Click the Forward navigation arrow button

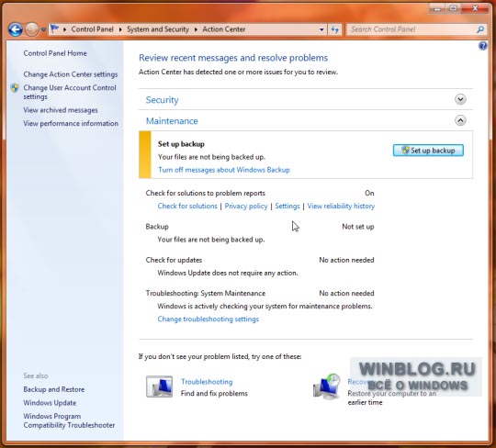(x=31, y=29)
